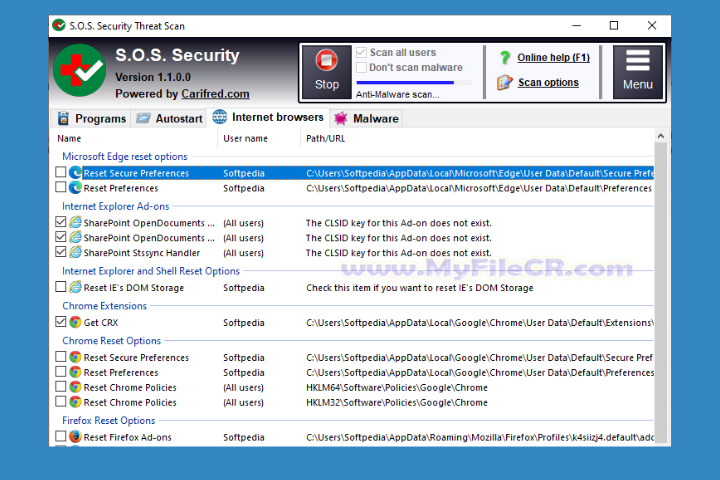Check the Edge Reset Secure Preferences checkbox
This screenshot has width=720, height=480.
61,172
